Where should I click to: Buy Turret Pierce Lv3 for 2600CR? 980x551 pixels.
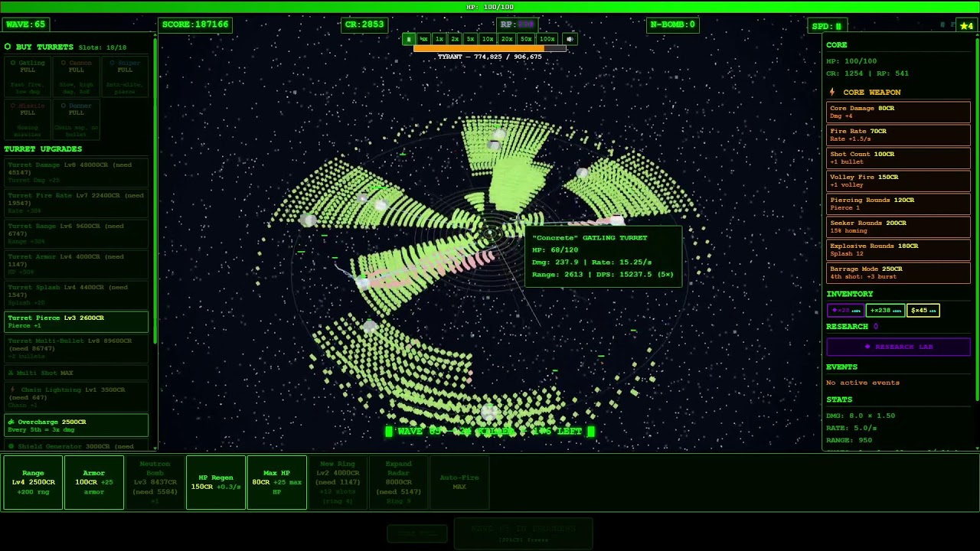(x=76, y=321)
